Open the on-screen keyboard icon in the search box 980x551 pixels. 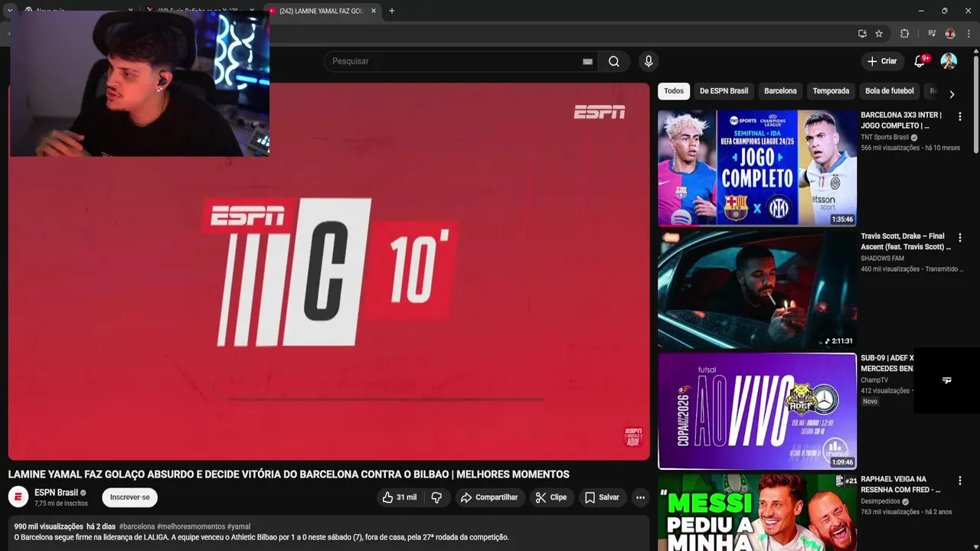pyautogui.click(x=587, y=61)
